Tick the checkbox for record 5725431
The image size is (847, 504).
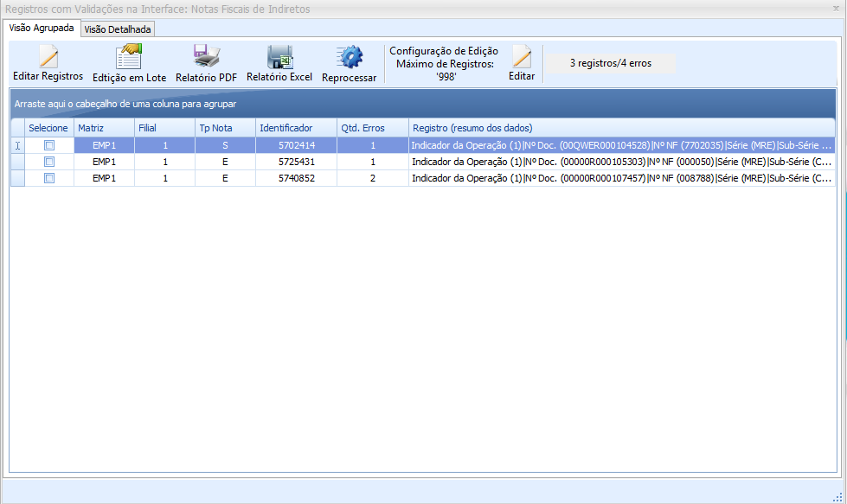pos(49,162)
